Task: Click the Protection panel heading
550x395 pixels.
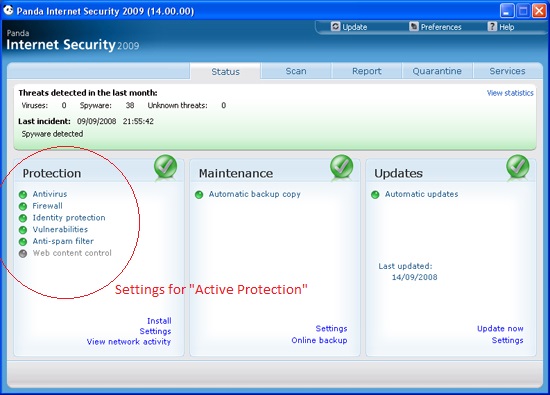Action: pyautogui.click(x=52, y=173)
